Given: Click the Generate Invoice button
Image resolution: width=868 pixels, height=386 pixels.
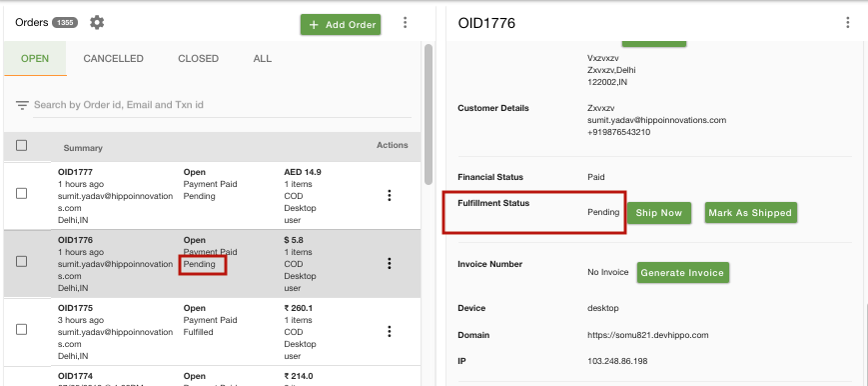Looking at the screenshot, I should click(682, 273).
